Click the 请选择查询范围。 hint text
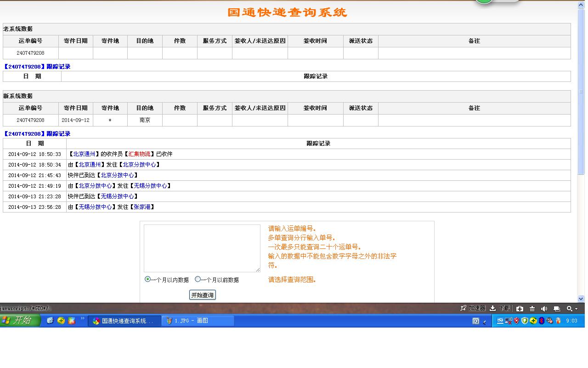588x368 pixels. tap(292, 280)
